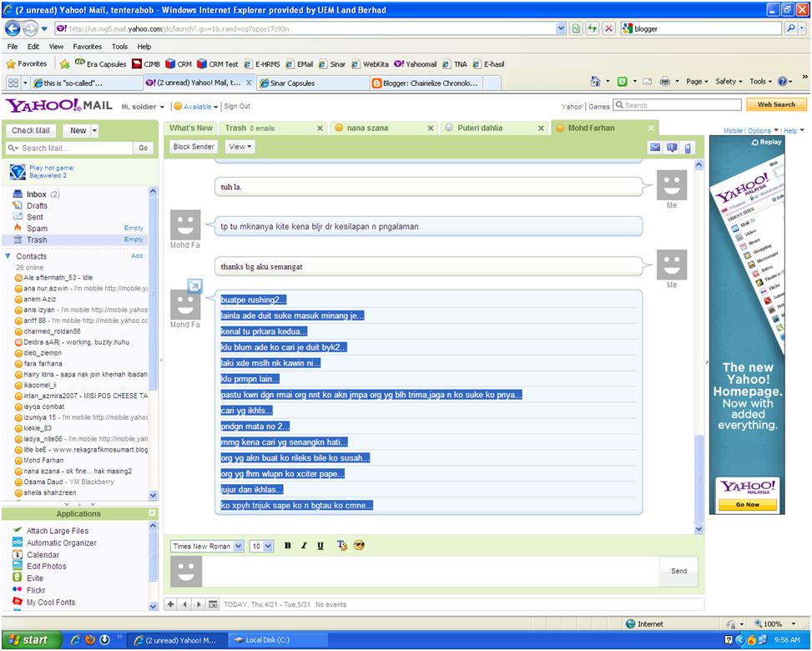Click Add link next to Contacts
This screenshot has width=812, height=651.
[x=137, y=256]
